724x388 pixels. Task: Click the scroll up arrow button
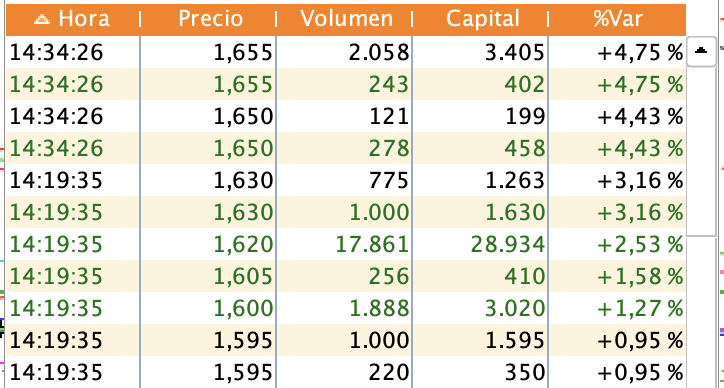pyautogui.click(x=701, y=52)
